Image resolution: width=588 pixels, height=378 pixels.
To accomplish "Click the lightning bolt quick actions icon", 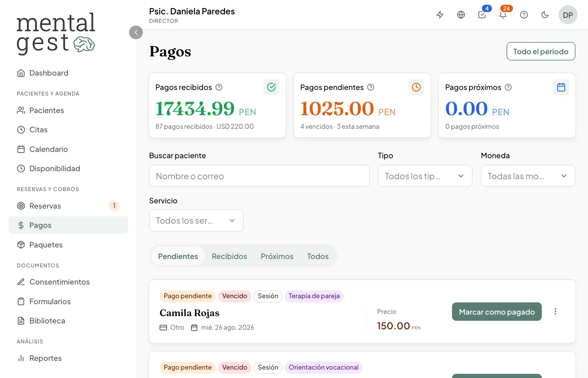I will 440,15.
